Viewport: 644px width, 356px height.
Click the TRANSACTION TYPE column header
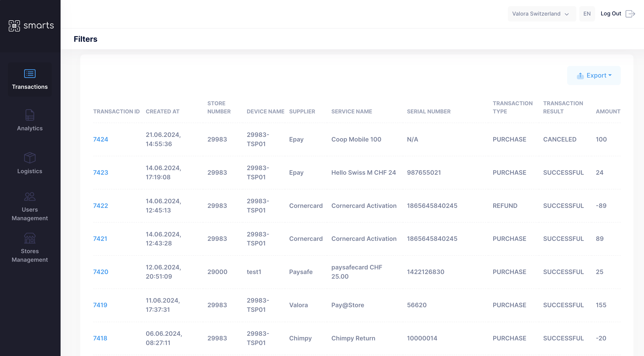click(513, 107)
